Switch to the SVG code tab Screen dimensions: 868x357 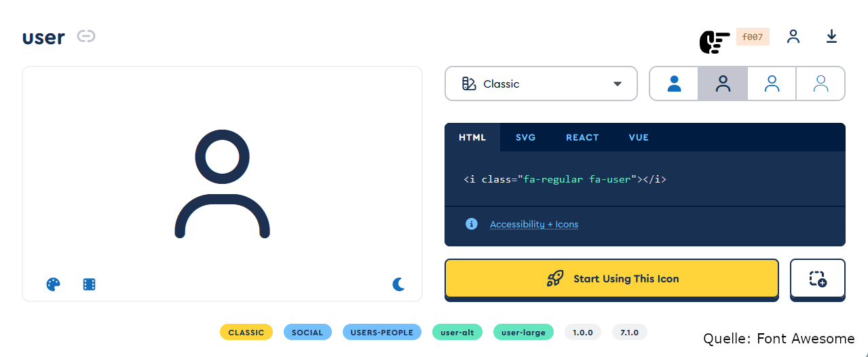[x=525, y=137]
